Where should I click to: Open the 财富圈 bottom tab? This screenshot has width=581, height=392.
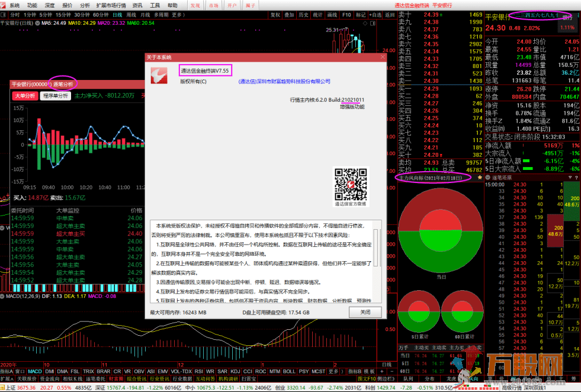click(x=116, y=378)
